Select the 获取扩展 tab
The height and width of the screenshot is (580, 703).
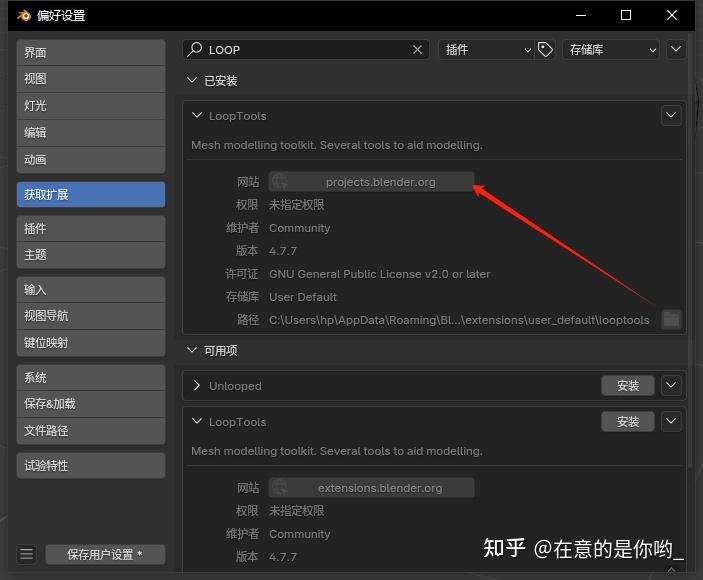(91, 195)
